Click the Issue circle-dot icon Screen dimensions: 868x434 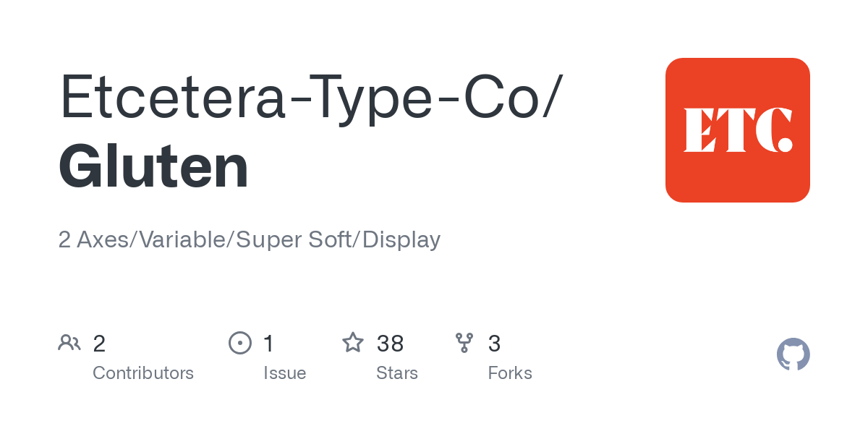(x=240, y=343)
